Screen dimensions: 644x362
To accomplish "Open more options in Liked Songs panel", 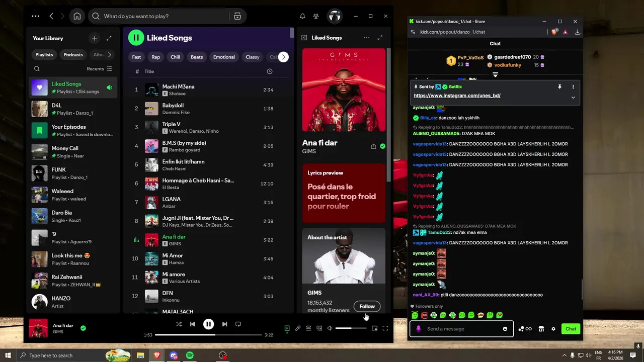I will [x=366, y=38].
